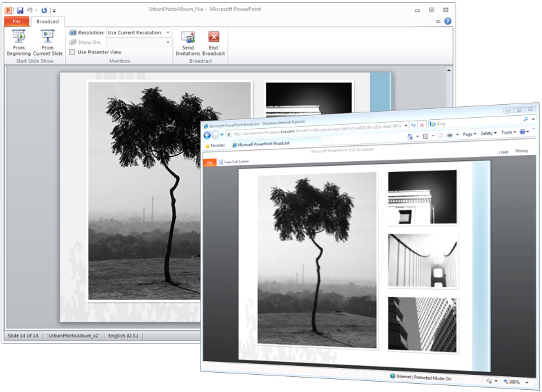Click the Send Invitations icon

click(x=187, y=42)
